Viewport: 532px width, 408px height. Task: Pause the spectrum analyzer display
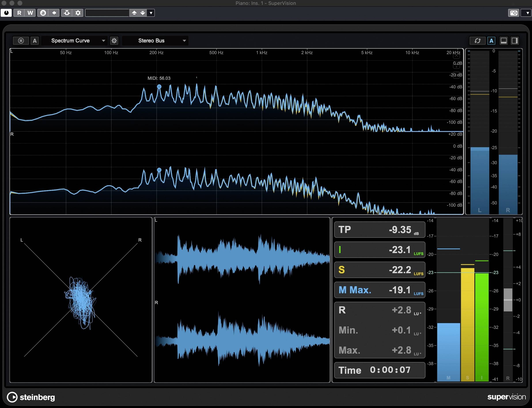[x=21, y=41]
